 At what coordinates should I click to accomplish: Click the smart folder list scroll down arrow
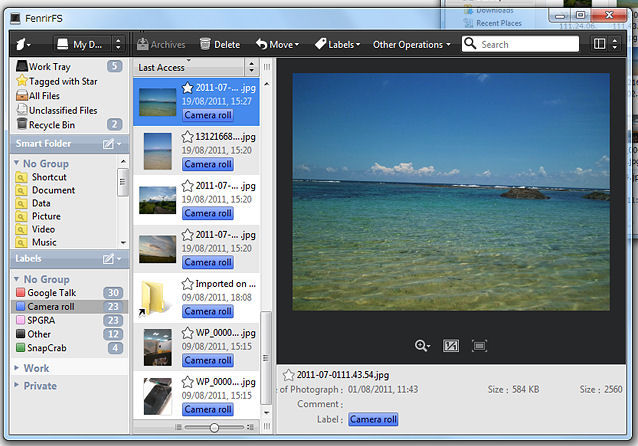pyautogui.click(x=123, y=243)
